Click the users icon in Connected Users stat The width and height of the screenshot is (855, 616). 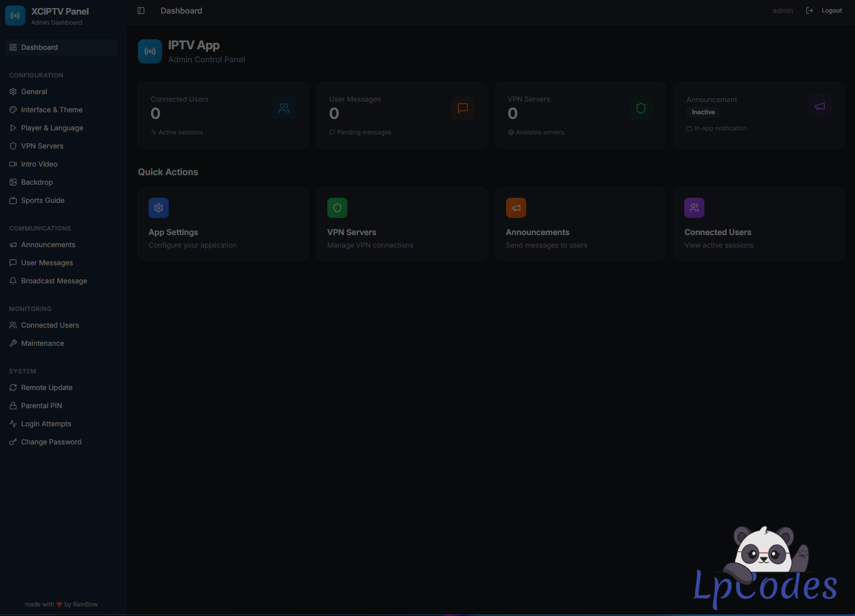(x=284, y=108)
